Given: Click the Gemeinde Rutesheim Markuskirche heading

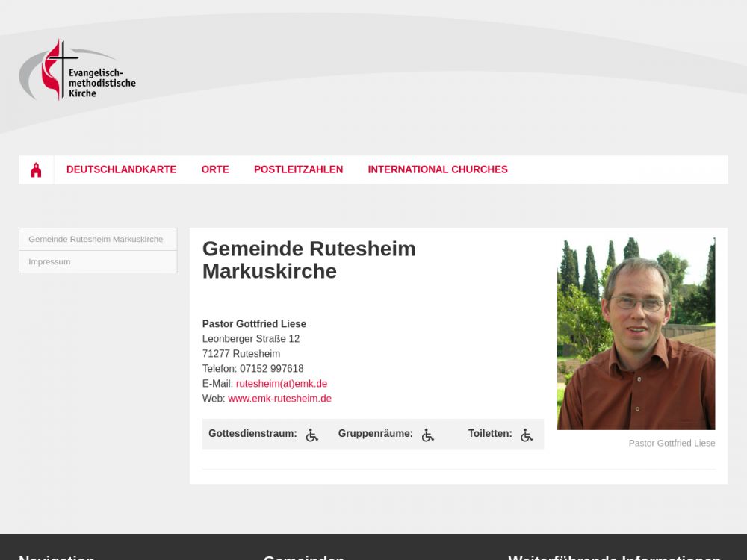Looking at the screenshot, I should point(309,260).
